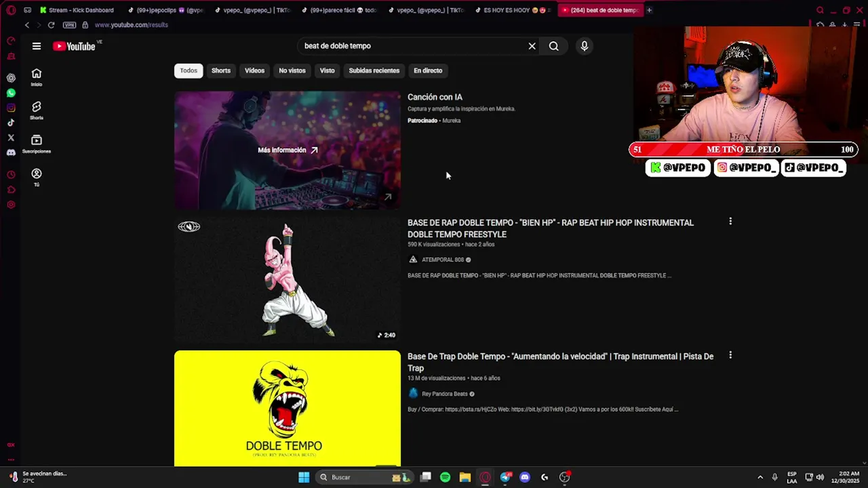Open the Majin Buu video thumbnail
The image size is (868, 488).
tap(288, 279)
